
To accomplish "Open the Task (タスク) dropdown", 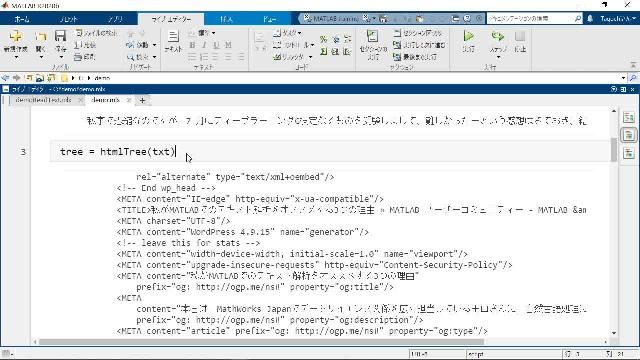I will [287, 33].
